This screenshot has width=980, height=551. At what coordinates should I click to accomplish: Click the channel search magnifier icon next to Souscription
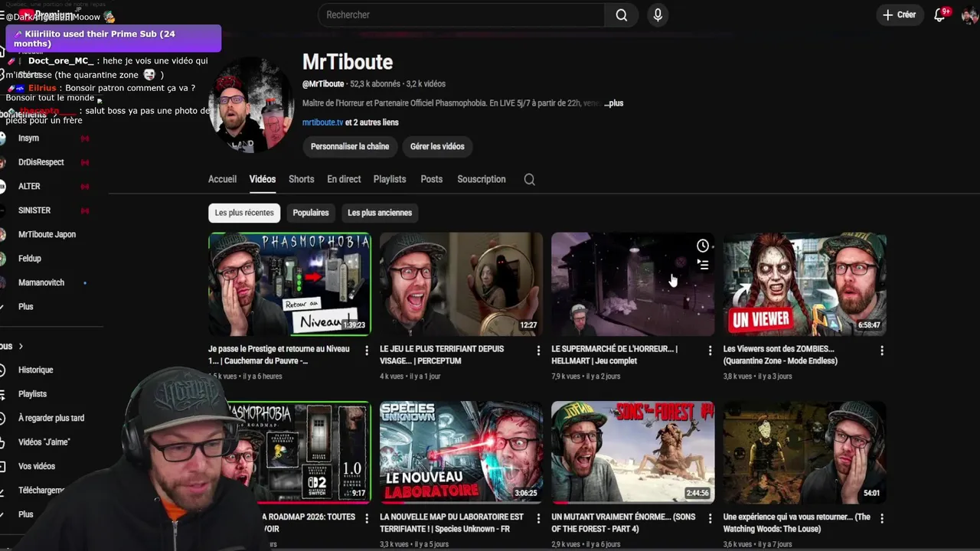tap(529, 179)
